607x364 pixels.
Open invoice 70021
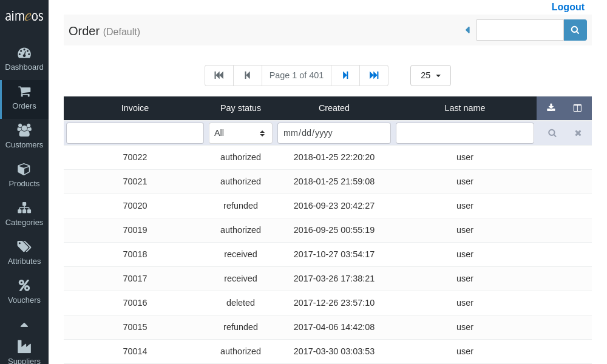(135, 181)
